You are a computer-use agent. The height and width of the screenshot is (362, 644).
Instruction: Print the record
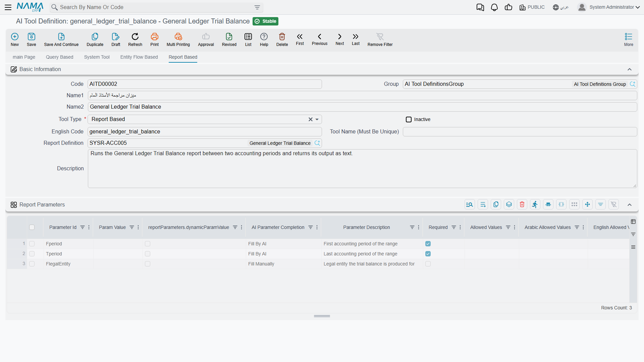(155, 40)
